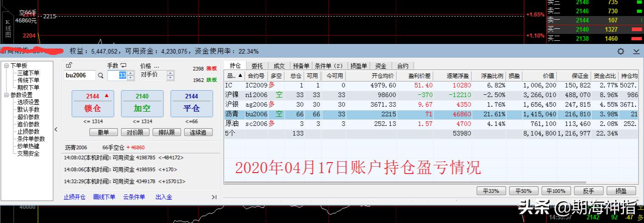
Task: Open the 云条件单 link
Action: coord(134,197)
